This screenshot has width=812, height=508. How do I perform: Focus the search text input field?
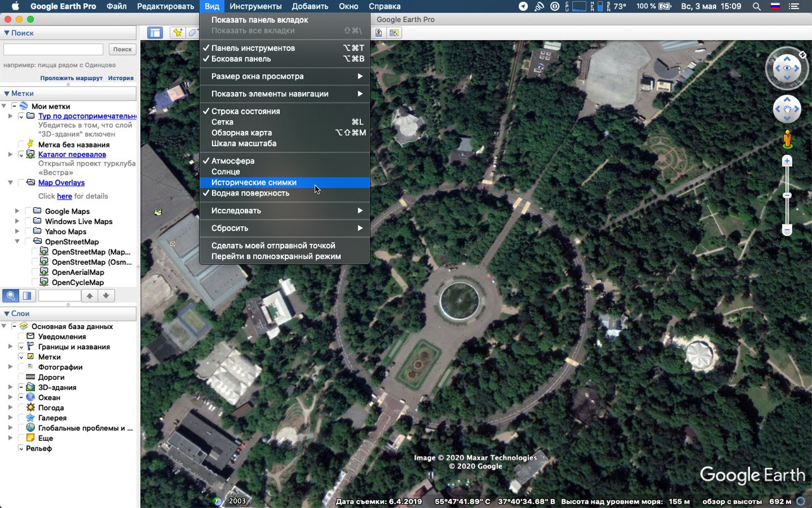[x=53, y=49]
